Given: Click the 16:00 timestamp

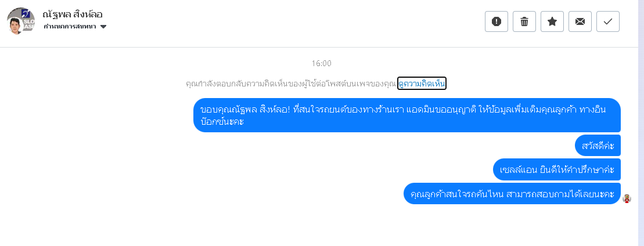Looking at the screenshot, I should pyautogui.click(x=321, y=63).
